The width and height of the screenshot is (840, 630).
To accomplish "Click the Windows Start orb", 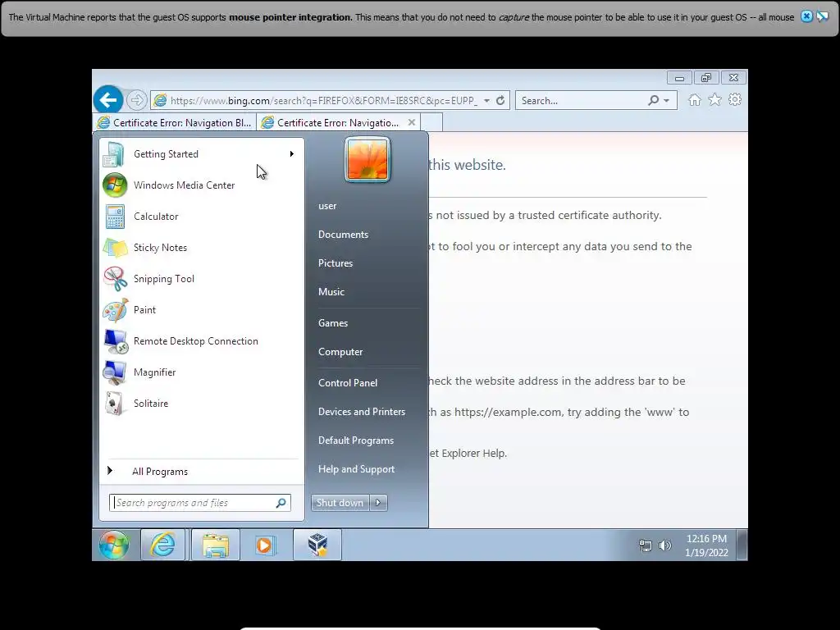I will (113, 545).
